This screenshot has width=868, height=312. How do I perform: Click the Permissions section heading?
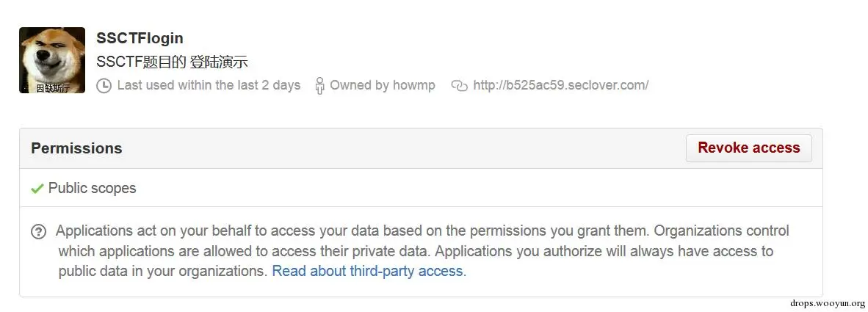(x=76, y=148)
